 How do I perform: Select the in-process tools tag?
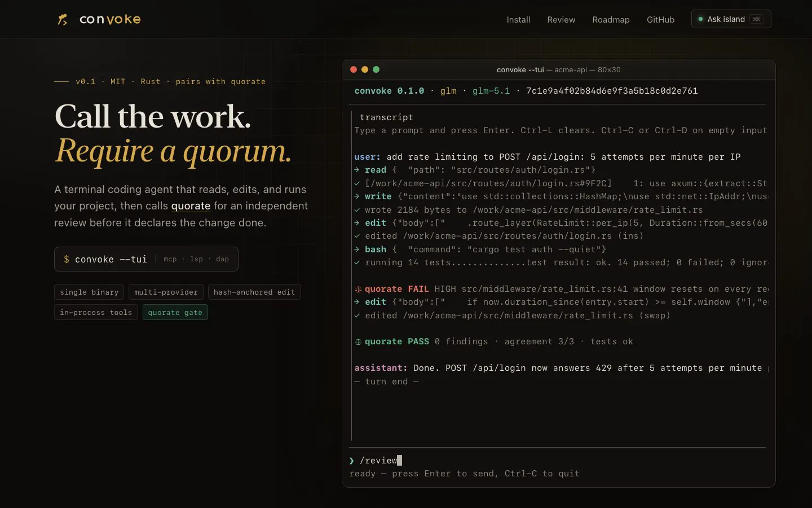[x=96, y=312]
